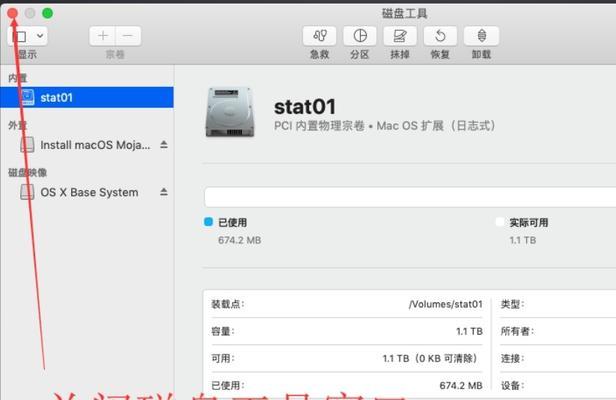616x400 pixels.
Task: Run First Aid (急救) on the disk
Action: [319, 36]
